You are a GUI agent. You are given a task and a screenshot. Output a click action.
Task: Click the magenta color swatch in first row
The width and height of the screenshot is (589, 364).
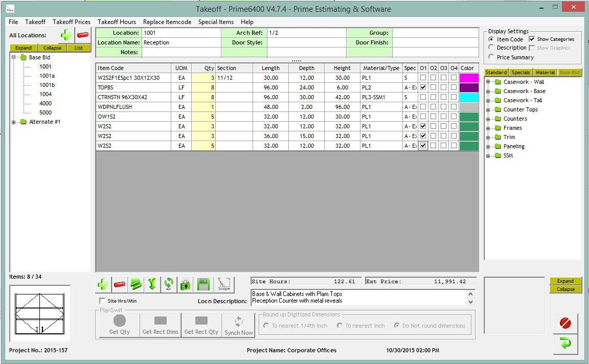(469, 78)
